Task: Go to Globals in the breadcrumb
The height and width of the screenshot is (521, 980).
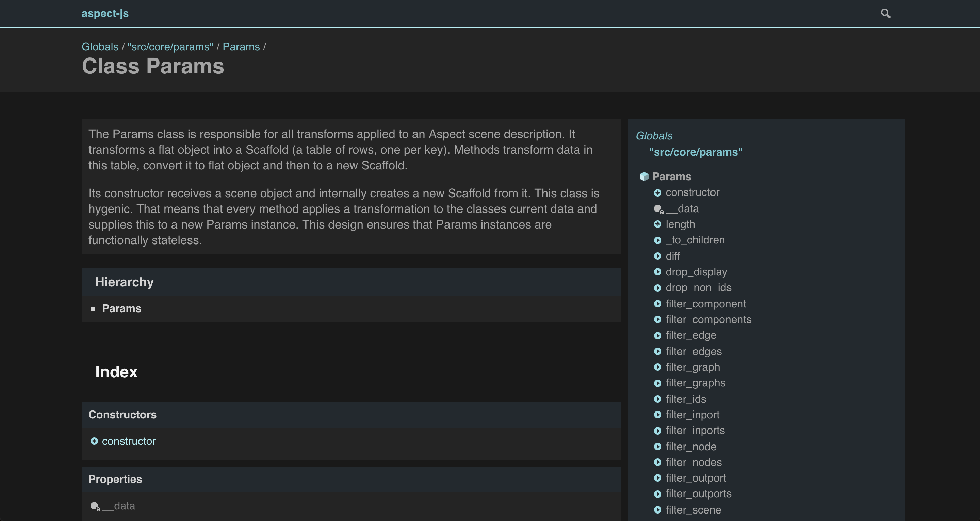Action: (100, 47)
